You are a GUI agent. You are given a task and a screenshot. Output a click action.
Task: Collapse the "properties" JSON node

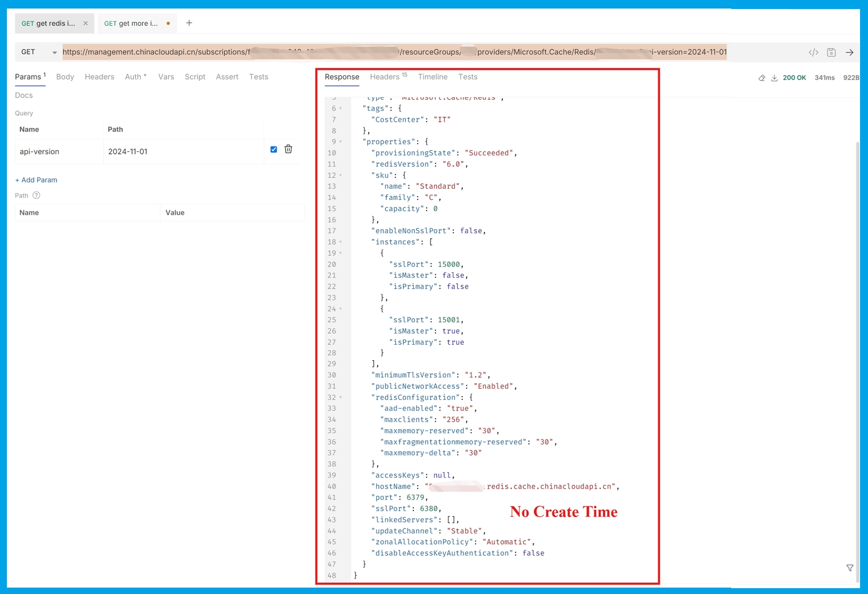(341, 142)
